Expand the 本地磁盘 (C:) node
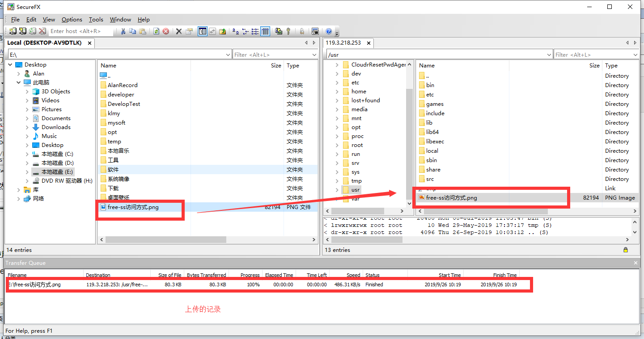Image resolution: width=644 pixels, height=339 pixels. [x=27, y=154]
